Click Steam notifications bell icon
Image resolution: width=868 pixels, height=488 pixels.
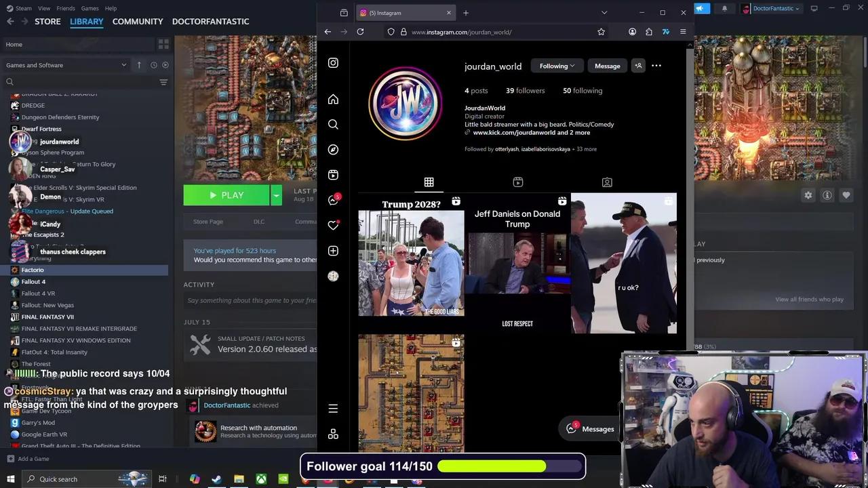(724, 8)
